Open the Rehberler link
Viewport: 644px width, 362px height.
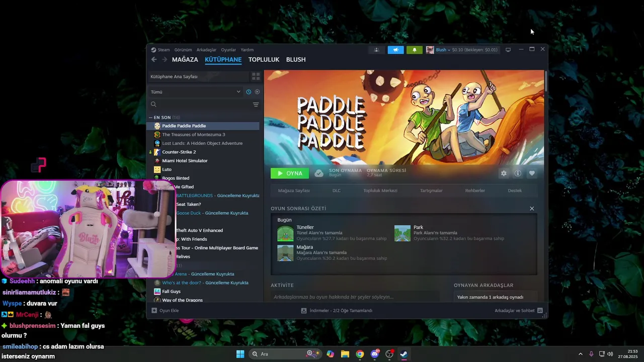[x=475, y=191]
